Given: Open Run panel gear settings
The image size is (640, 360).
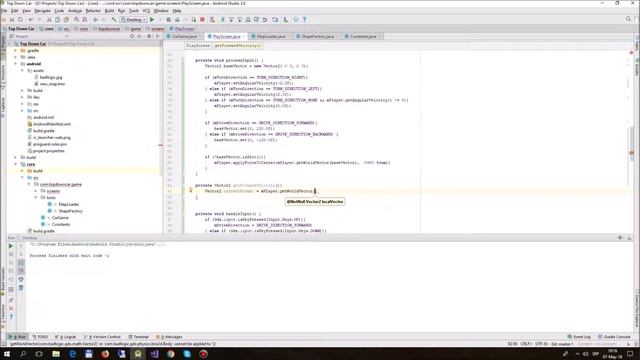Looking at the screenshot, I should point(620,238).
